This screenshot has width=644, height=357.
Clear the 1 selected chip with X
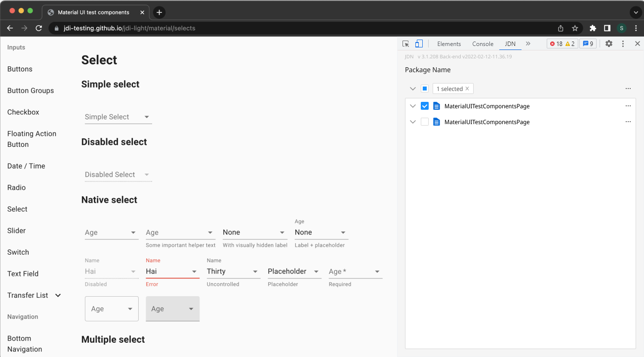(x=467, y=89)
